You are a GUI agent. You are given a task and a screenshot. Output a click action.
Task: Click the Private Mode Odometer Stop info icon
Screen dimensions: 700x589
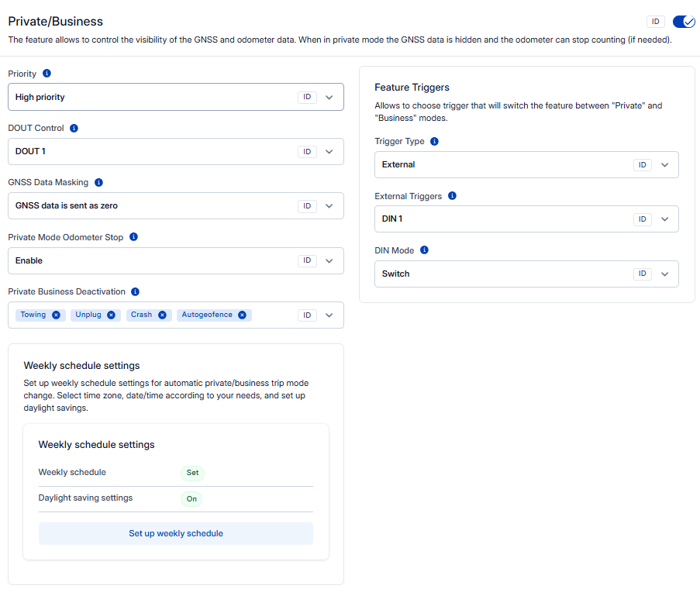coord(133,237)
